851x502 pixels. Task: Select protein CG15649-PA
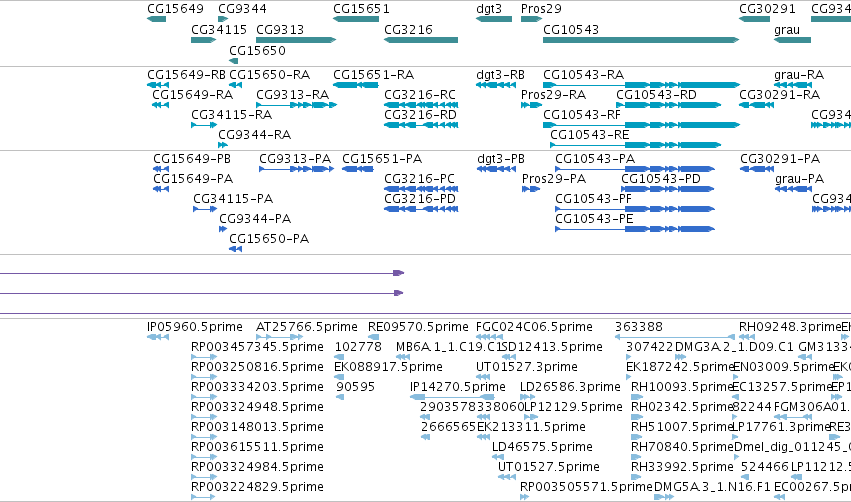193,179
